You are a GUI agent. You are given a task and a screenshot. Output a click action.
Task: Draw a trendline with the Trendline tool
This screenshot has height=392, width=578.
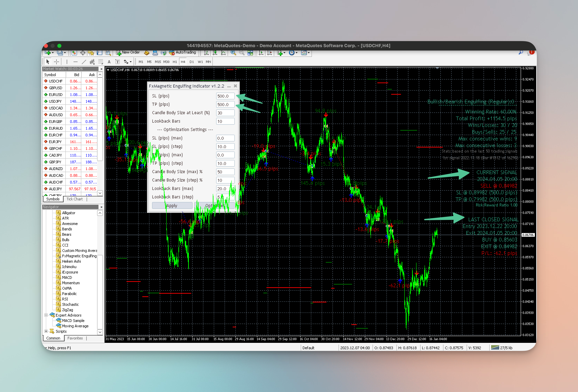[x=84, y=62]
